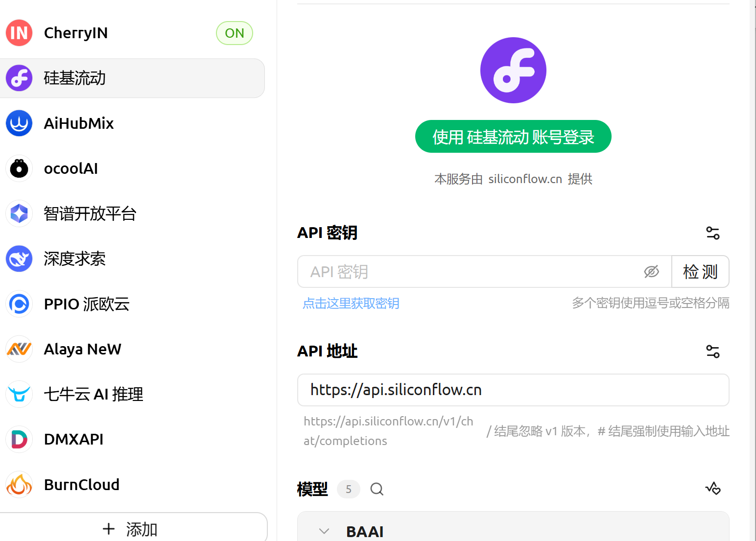Click the API 密钥 heading

[328, 233]
